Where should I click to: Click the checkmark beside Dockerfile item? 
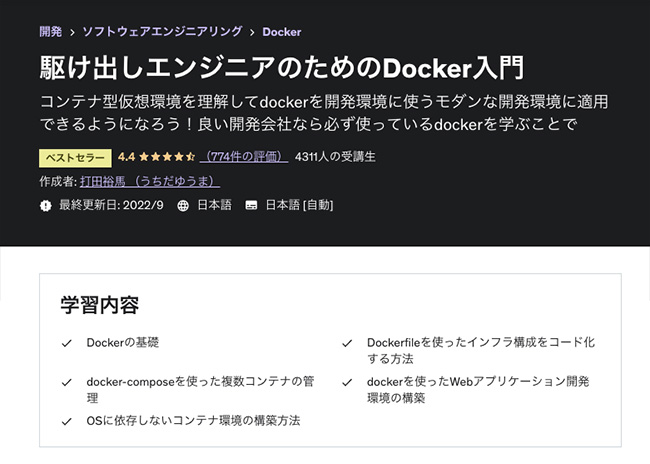[x=346, y=343]
